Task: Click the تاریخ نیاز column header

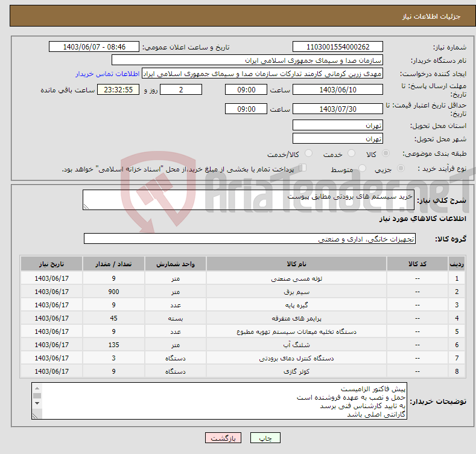Action: (52, 264)
